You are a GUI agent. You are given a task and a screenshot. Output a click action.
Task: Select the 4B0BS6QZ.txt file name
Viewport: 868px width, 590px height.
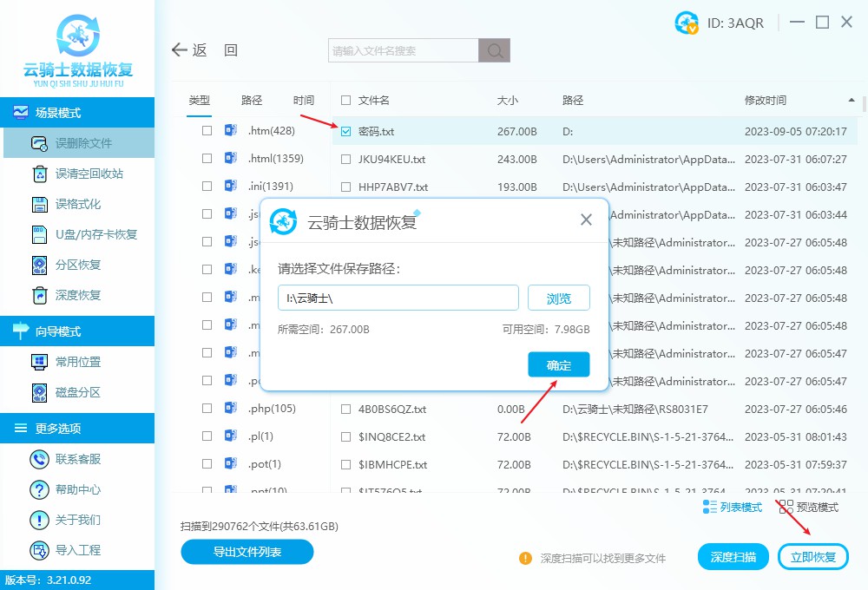[392, 409]
